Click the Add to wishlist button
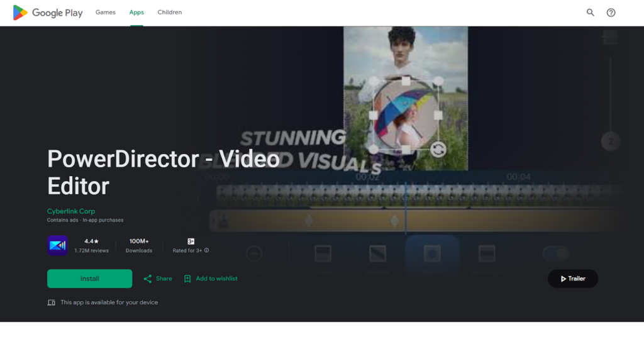This screenshot has width=644, height=337. (211, 279)
